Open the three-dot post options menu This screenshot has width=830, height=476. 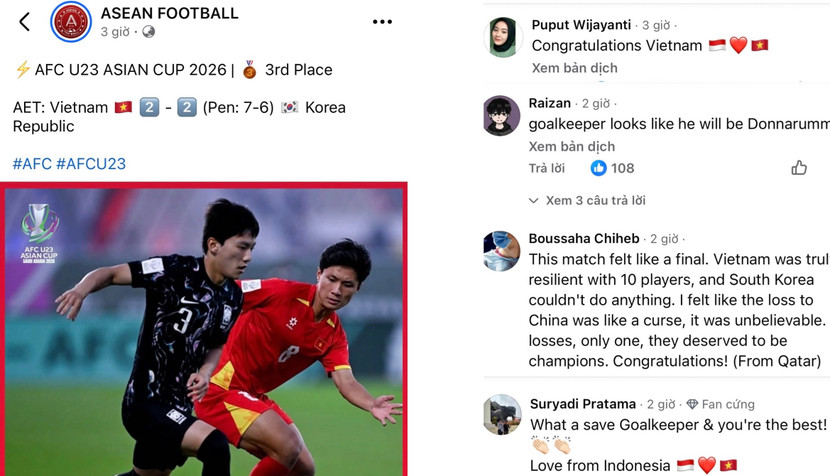pyautogui.click(x=382, y=22)
